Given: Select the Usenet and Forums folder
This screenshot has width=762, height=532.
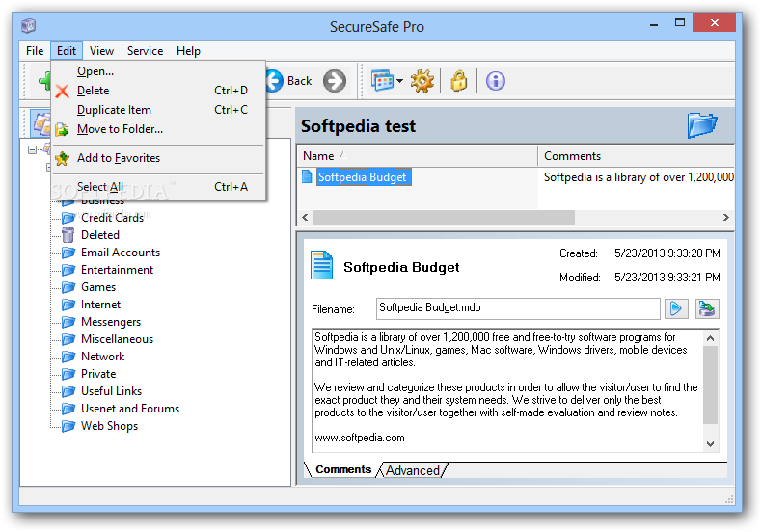Looking at the screenshot, I should click(x=130, y=409).
